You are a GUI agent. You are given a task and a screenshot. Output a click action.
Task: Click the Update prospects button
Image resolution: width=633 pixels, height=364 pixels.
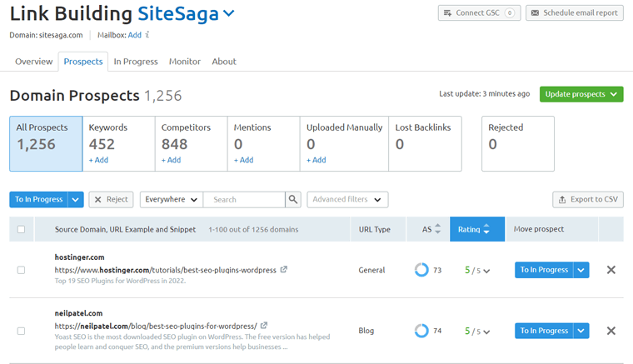click(x=581, y=94)
